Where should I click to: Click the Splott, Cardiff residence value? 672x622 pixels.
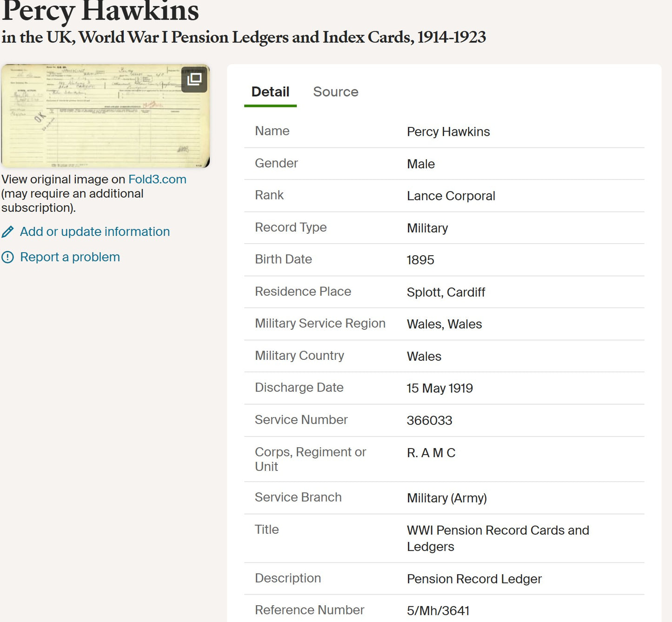coord(446,292)
